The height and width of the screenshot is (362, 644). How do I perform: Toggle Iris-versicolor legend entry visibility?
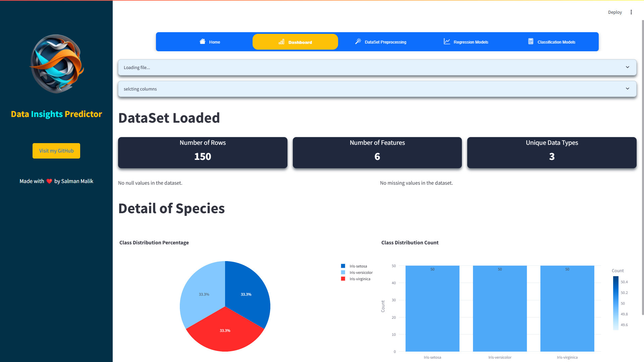tap(361, 273)
